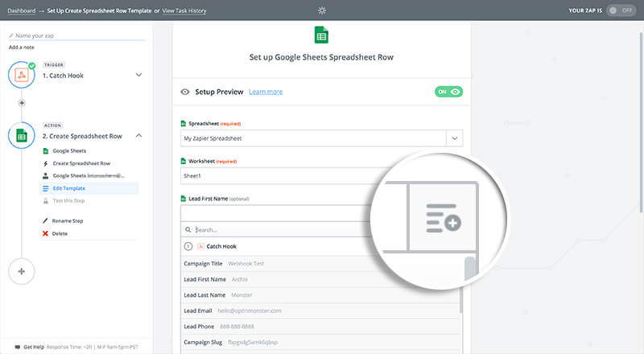644x354 pixels.
Task: Select Lead Email field option
Action: (x=320, y=311)
